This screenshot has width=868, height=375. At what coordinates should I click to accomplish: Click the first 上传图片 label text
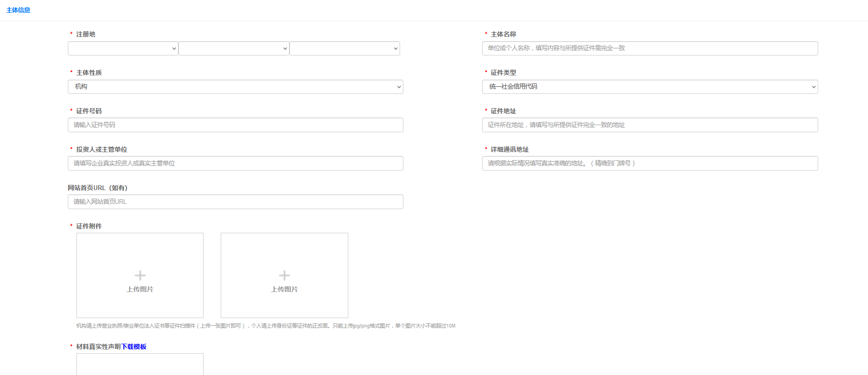point(140,289)
